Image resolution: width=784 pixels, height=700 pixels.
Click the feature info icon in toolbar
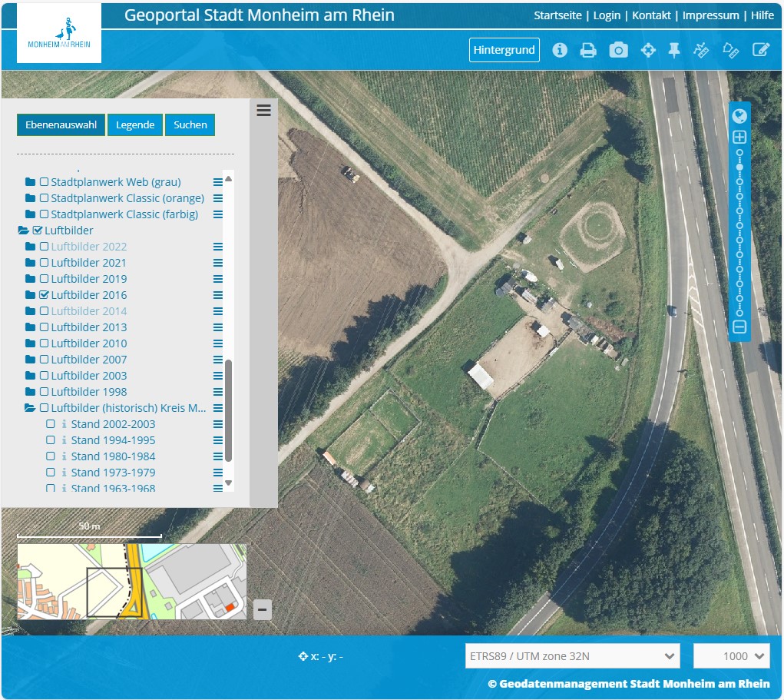point(560,50)
